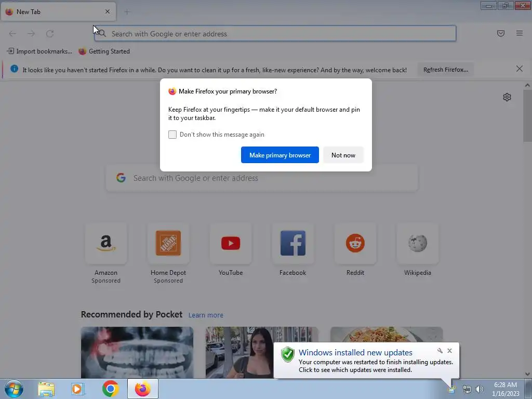Focus the center Google search box
The width and height of the screenshot is (532, 399).
coord(262,178)
